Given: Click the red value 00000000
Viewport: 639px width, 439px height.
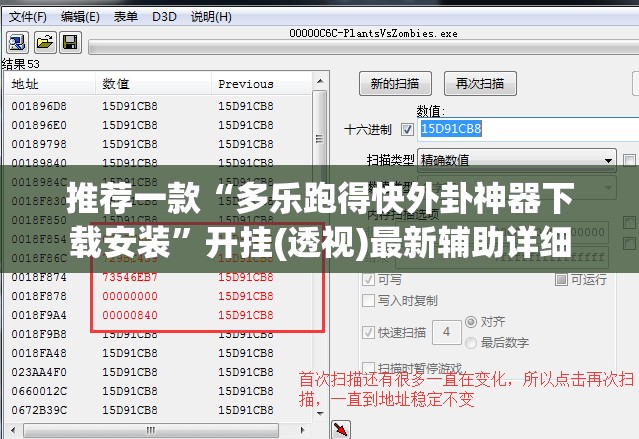Looking at the screenshot, I should click(x=130, y=296).
